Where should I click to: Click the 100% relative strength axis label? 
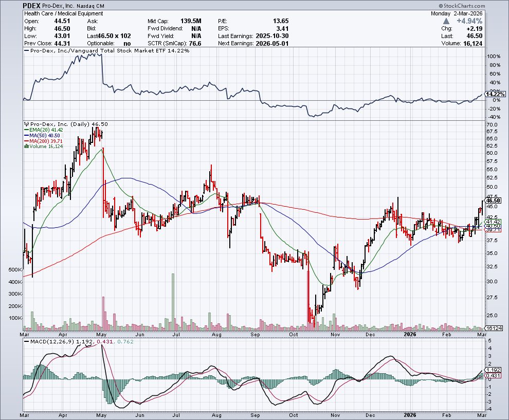(494, 57)
